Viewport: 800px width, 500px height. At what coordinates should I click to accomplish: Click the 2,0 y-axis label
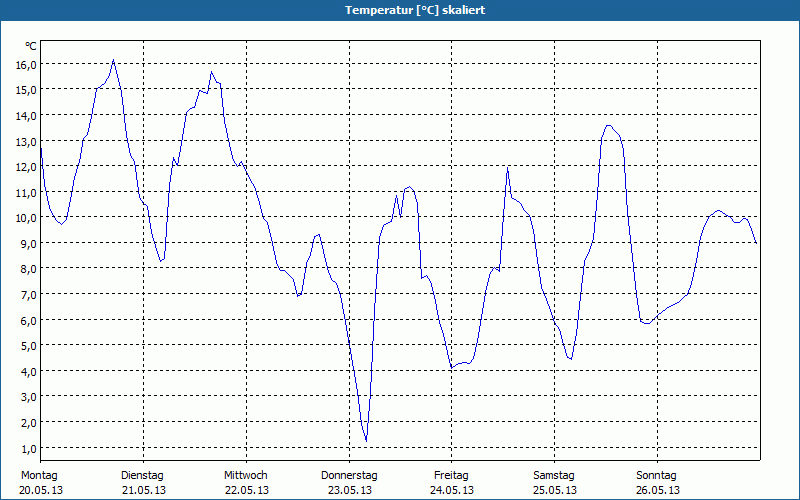pos(28,423)
